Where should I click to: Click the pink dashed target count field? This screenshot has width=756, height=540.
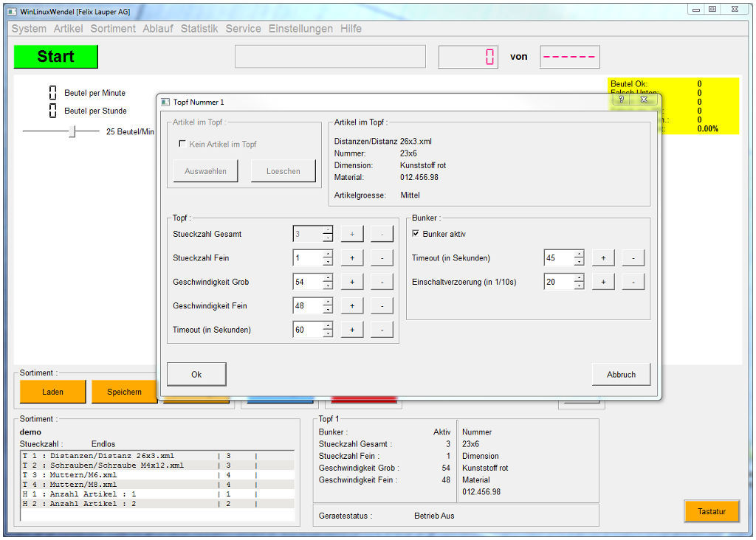click(x=569, y=57)
